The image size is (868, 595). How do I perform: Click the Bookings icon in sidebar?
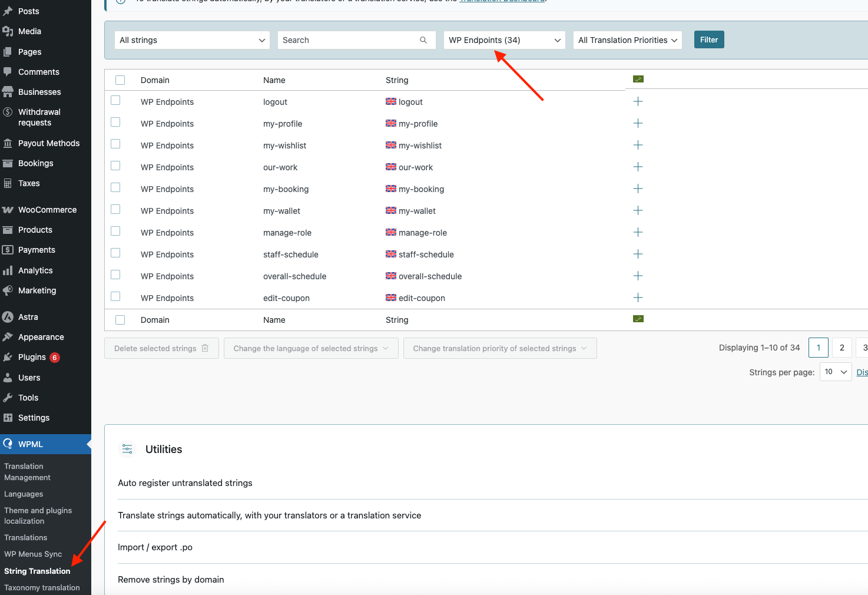pos(8,163)
